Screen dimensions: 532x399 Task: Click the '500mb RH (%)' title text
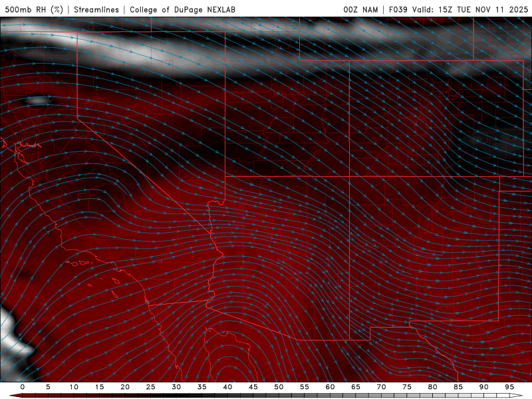click(x=34, y=9)
